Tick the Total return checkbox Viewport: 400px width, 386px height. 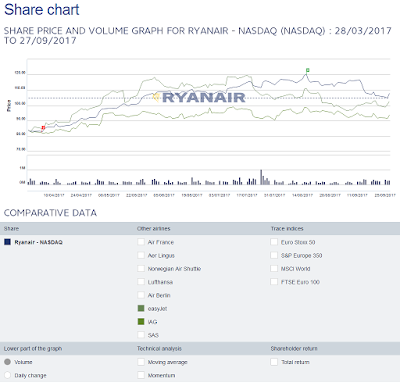274,362
